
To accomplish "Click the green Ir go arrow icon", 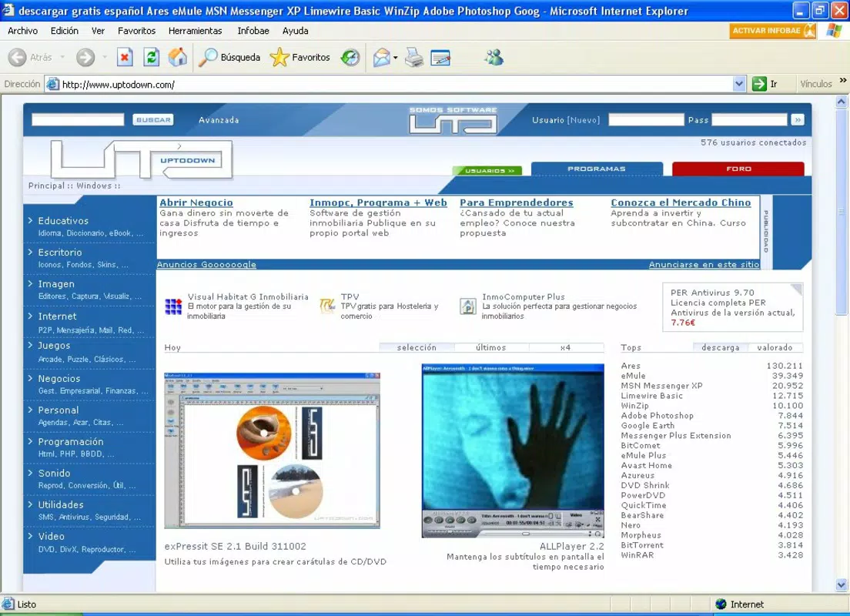I will (x=759, y=84).
